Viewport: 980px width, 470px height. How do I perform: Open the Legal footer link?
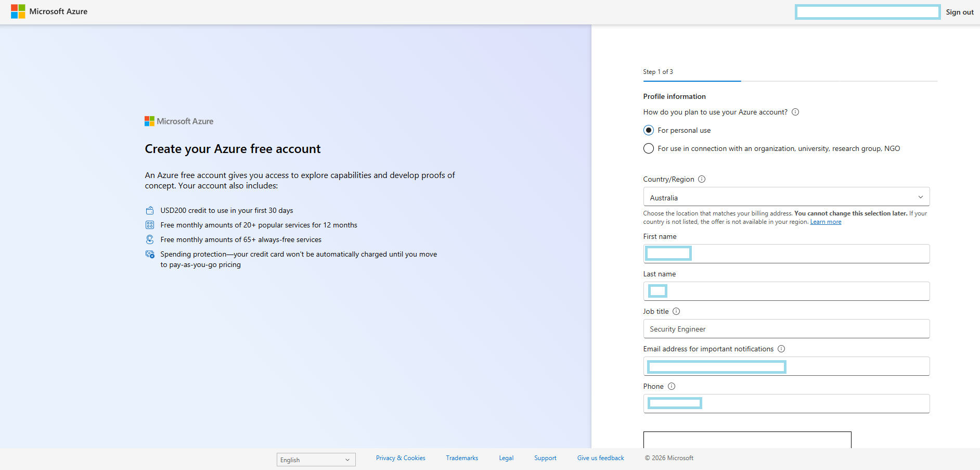(x=506, y=458)
